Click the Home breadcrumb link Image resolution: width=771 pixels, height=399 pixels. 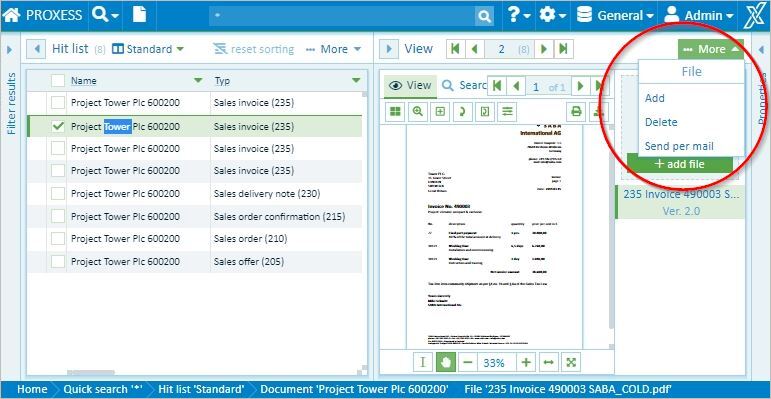[x=32, y=390]
